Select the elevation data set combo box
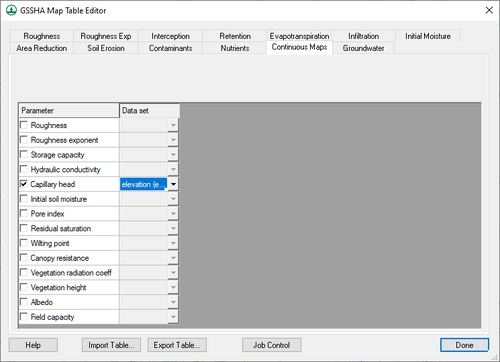500x362 pixels. 143,184
